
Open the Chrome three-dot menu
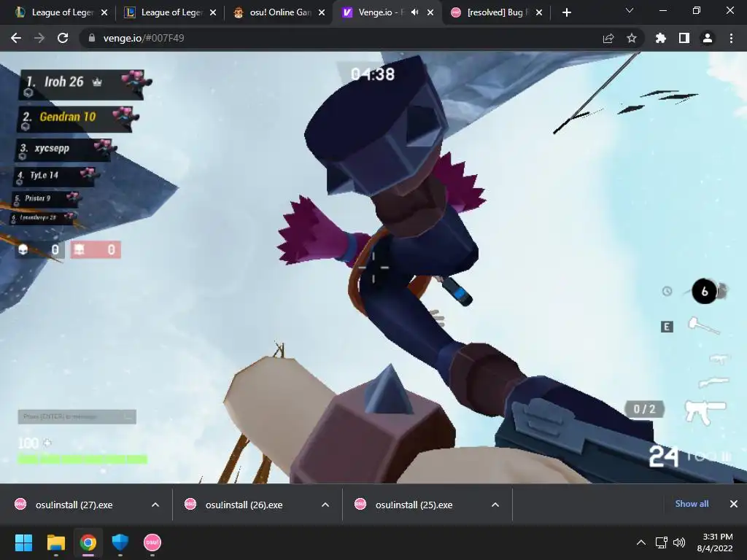[731, 38]
